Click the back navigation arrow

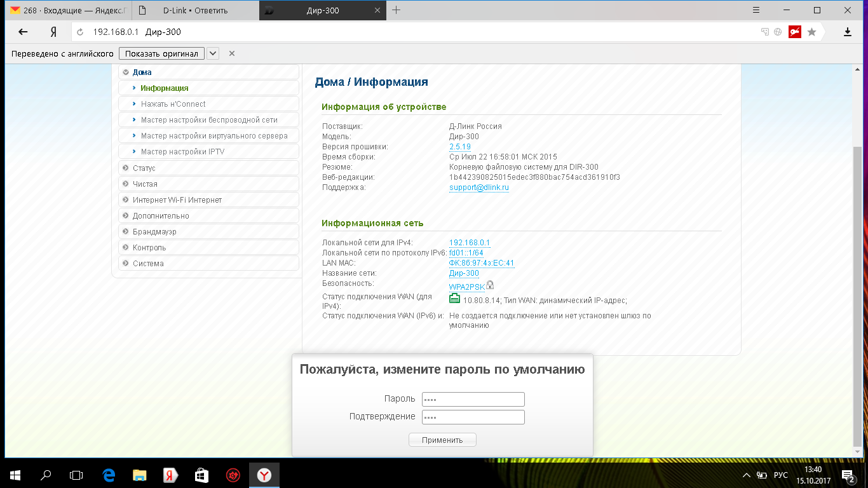click(23, 32)
